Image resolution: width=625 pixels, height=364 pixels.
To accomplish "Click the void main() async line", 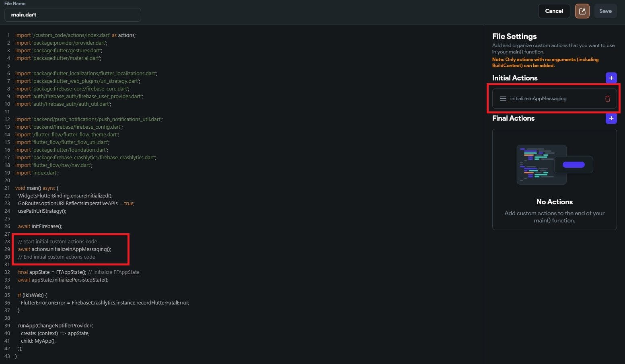I will click(x=37, y=188).
